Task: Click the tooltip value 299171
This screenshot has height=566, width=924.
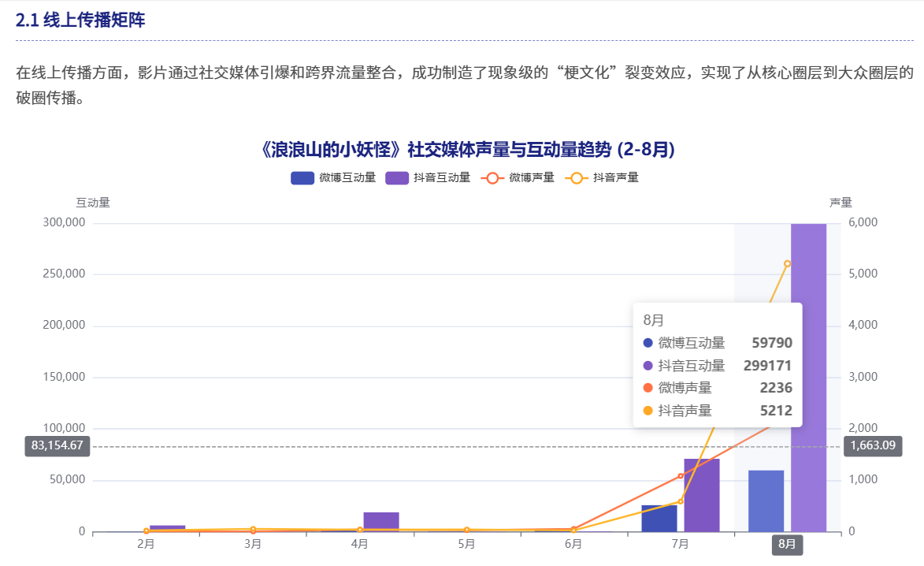Action: tap(767, 366)
